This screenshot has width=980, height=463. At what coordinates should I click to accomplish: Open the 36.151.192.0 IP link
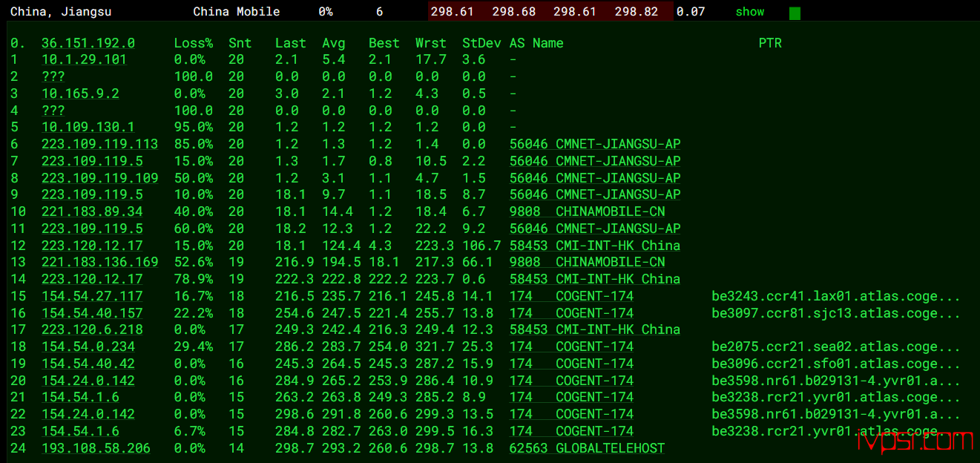pyautogui.click(x=88, y=43)
